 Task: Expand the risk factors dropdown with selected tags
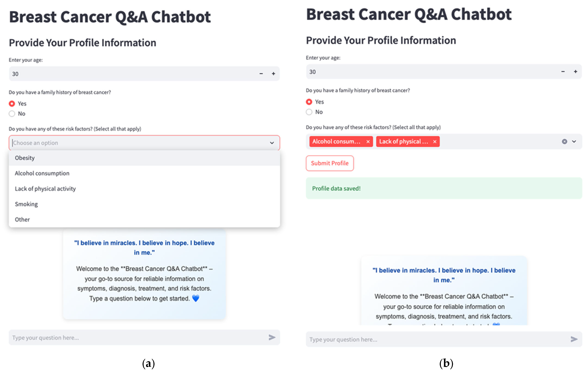point(574,141)
